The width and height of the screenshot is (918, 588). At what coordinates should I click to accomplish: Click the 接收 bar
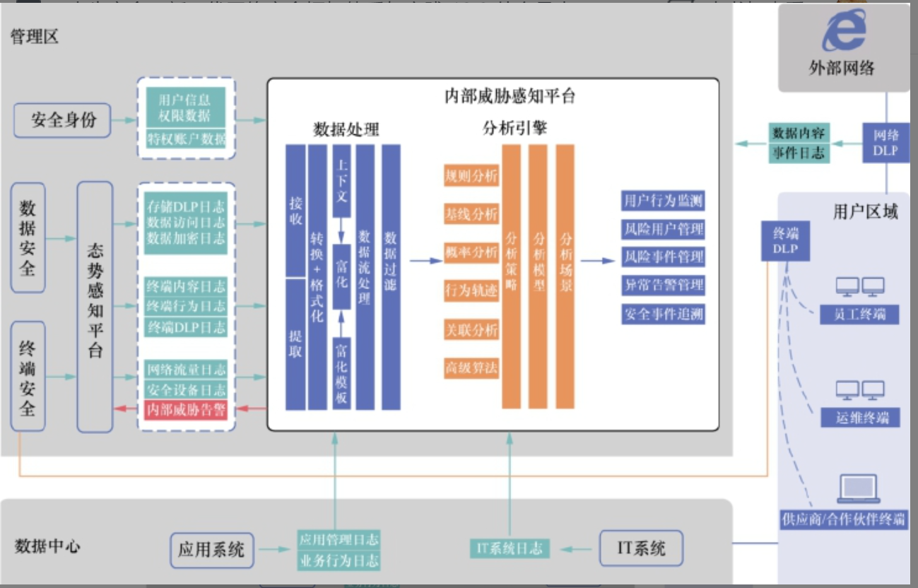coord(295,211)
